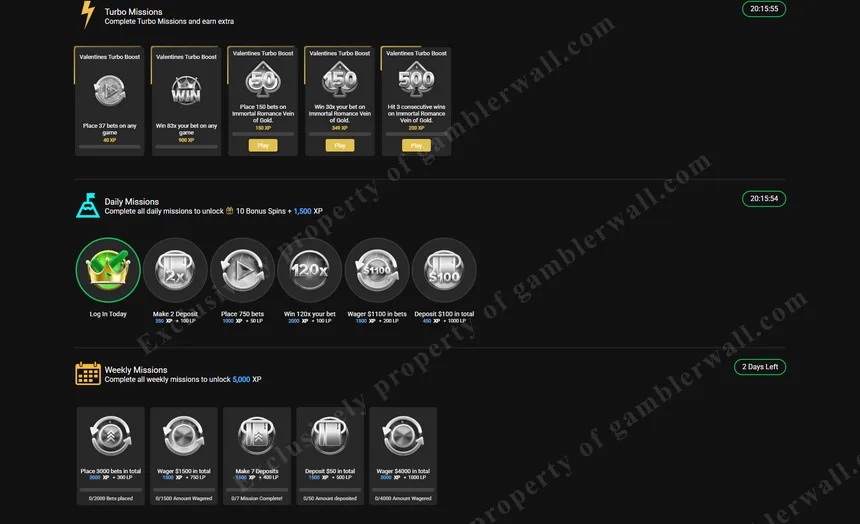Open the Make 2 Deposit mission badge

(176, 270)
